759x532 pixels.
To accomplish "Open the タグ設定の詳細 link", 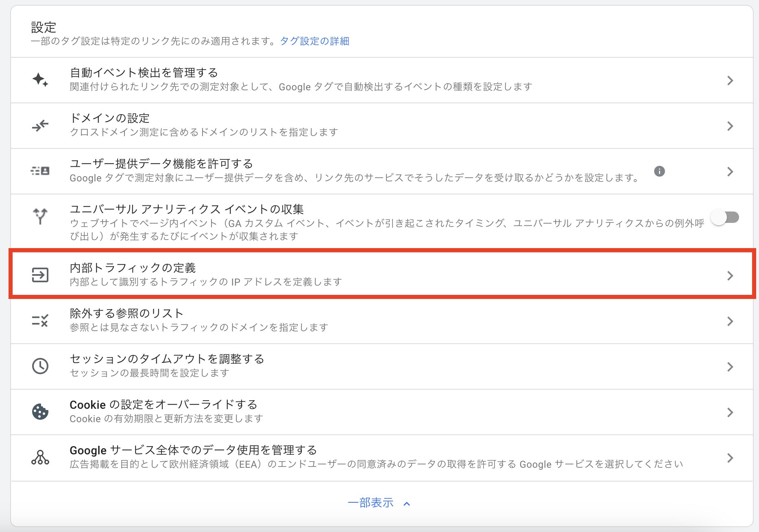I will tap(314, 41).
